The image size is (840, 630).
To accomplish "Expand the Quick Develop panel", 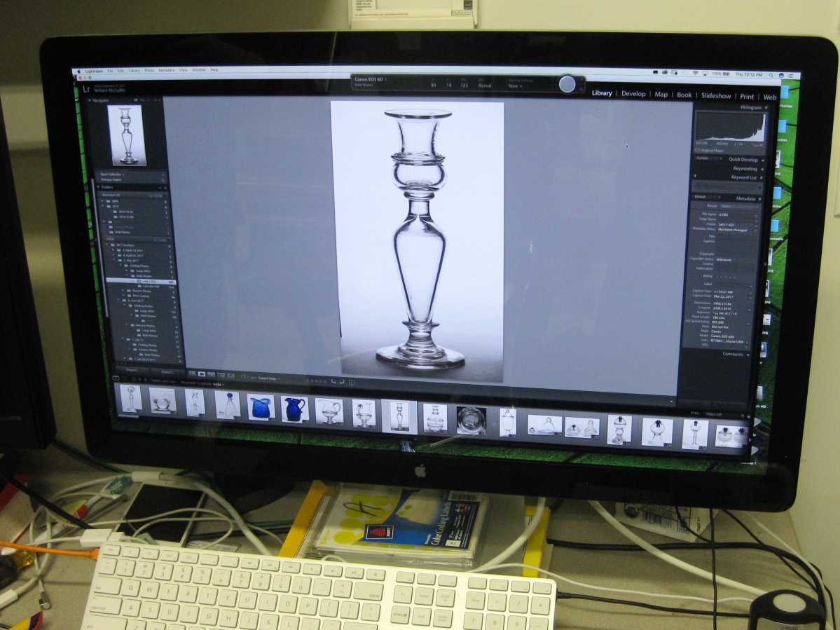I will [x=763, y=160].
